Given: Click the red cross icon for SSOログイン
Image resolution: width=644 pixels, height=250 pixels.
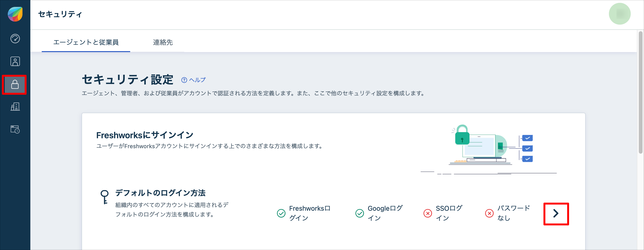Looking at the screenshot, I should pyautogui.click(x=428, y=213).
